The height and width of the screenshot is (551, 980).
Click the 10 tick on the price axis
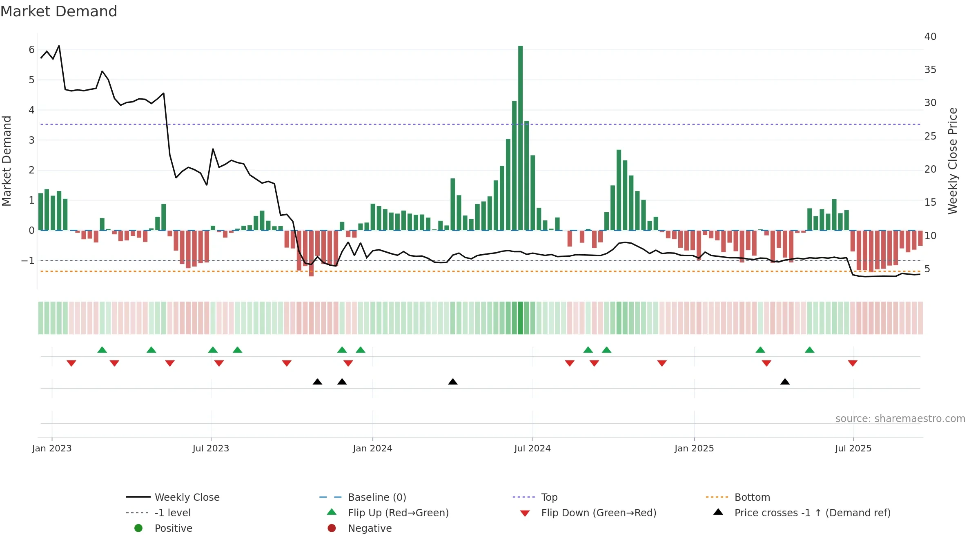930,236
